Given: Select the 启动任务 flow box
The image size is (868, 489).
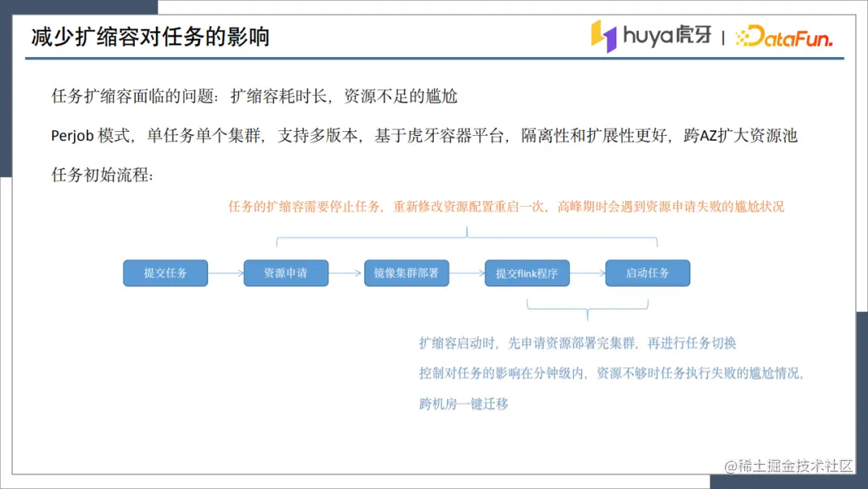Looking at the screenshot, I should point(648,273).
